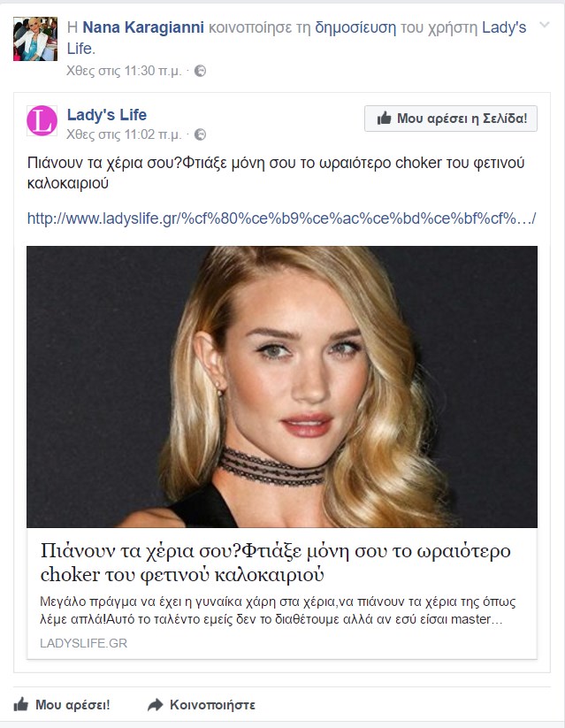Click the LADYSLIFE.GR source label
565x728 pixels.
coord(84,643)
